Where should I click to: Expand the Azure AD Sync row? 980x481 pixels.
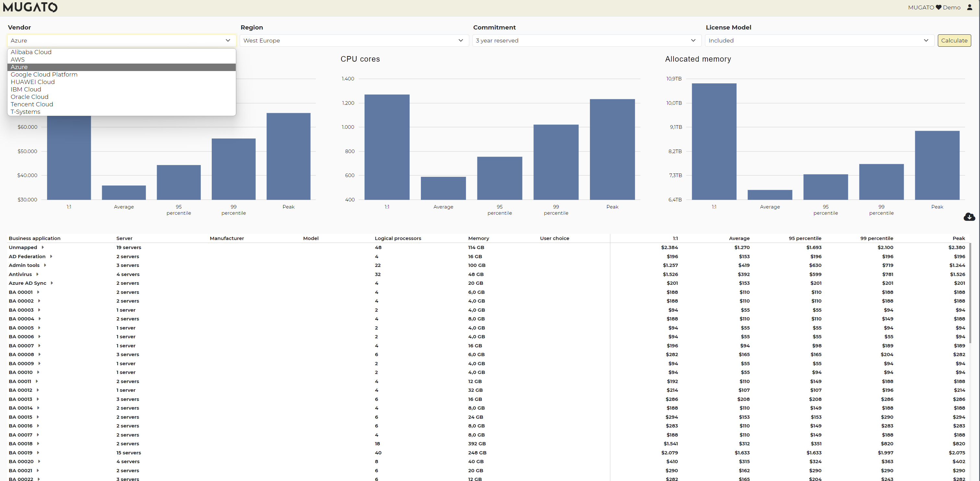pyautogui.click(x=52, y=283)
